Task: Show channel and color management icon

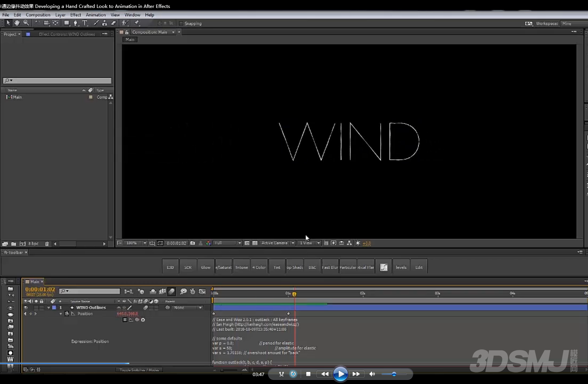Action: point(208,243)
